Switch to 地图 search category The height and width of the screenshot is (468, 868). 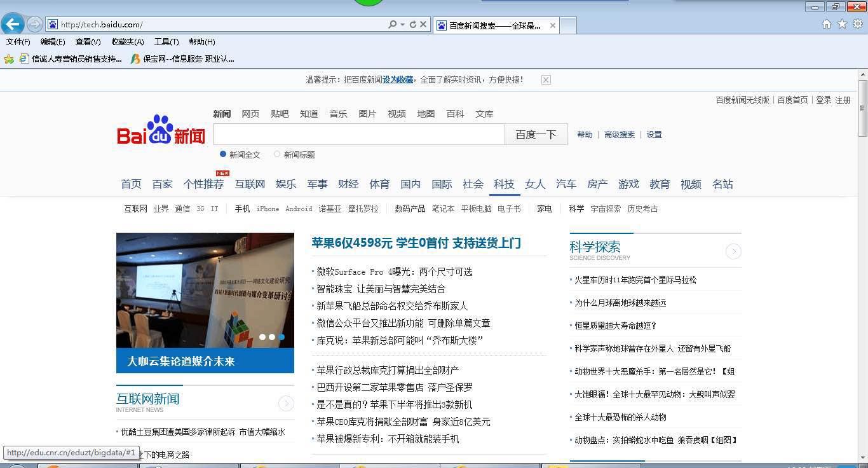426,114
